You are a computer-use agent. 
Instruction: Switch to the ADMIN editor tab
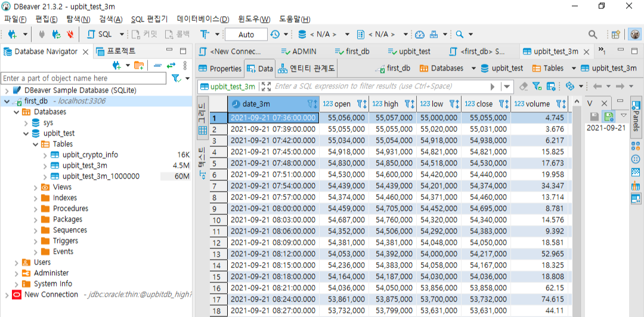click(x=299, y=51)
